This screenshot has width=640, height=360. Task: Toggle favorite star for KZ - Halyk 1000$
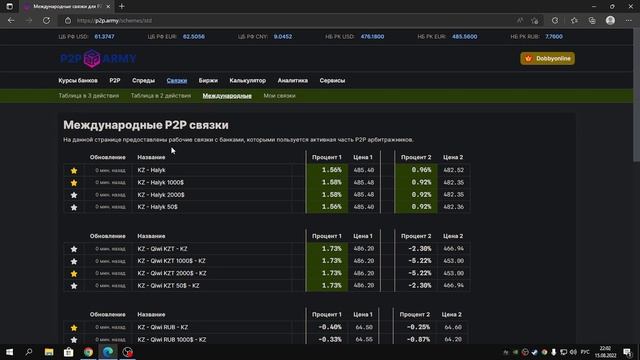(x=74, y=183)
